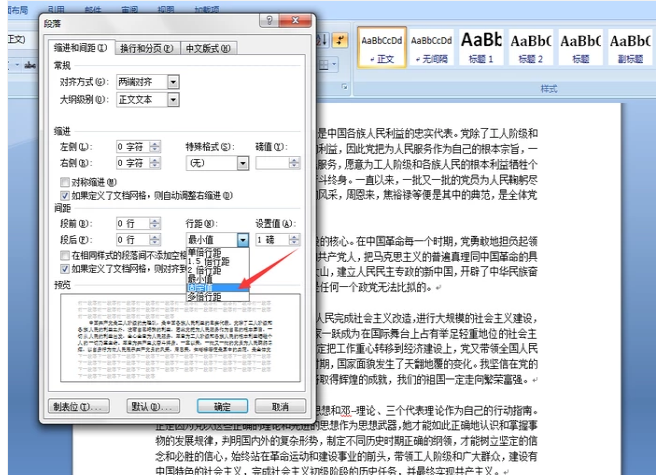Uncheck auto-adjust right indent for document grid
This screenshot has width=656, height=475.
pos(65,196)
